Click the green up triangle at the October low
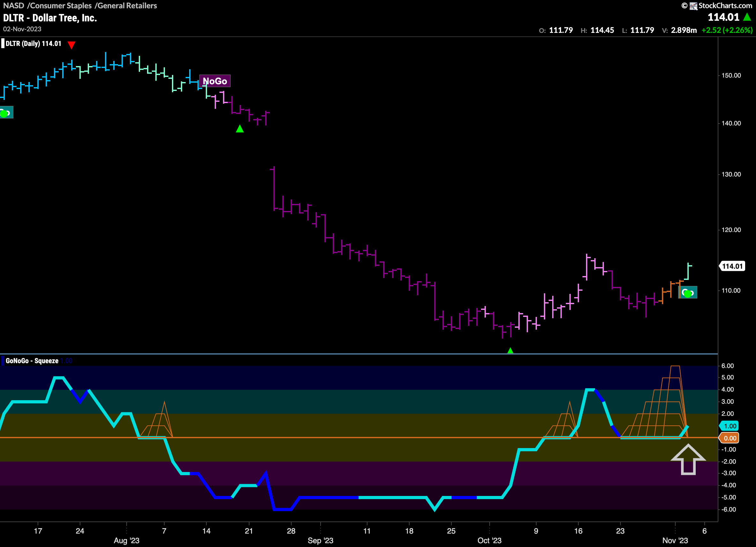Screen dimensions: 756x547 [x=510, y=350]
